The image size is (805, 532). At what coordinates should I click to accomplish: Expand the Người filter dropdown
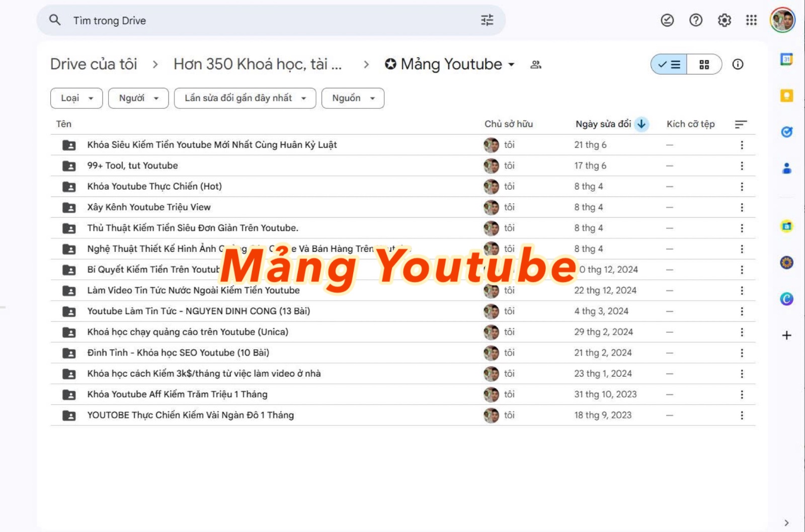point(138,98)
